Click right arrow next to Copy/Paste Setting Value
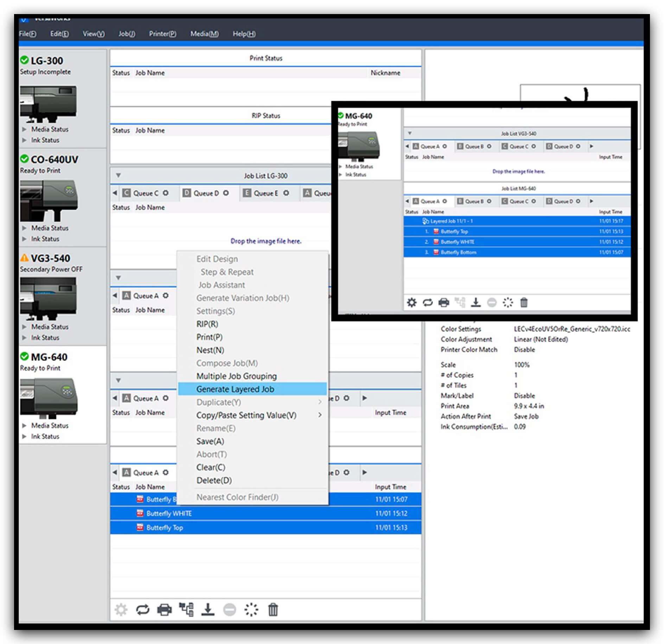The width and height of the screenshot is (664, 644). coord(320,415)
